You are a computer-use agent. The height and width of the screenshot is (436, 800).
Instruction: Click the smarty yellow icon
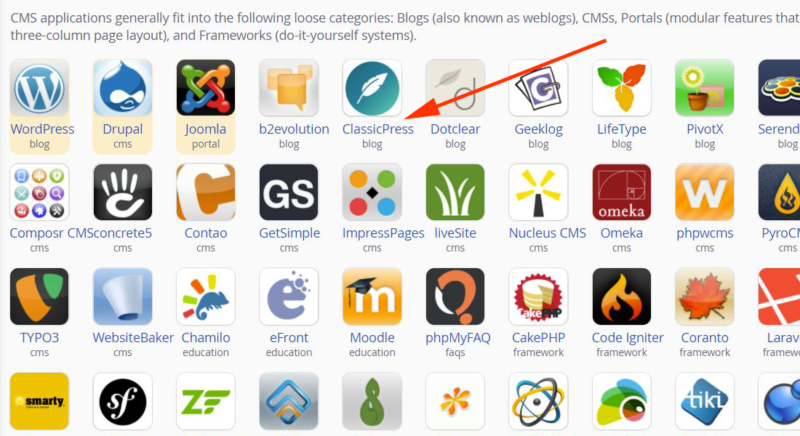tap(39, 401)
